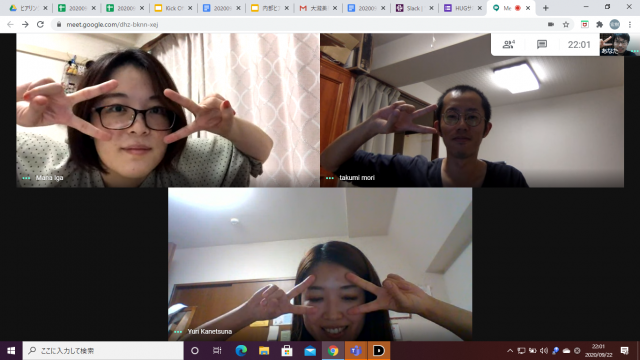
Task: Select takumi mori's video tile
Action: tap(472, 110)
